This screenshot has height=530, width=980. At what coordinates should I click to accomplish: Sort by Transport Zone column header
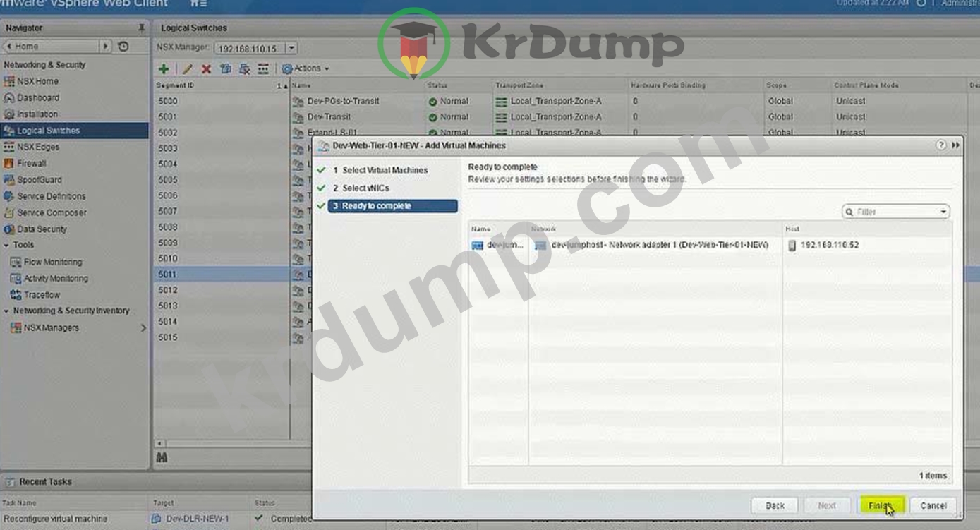(560, 85)
